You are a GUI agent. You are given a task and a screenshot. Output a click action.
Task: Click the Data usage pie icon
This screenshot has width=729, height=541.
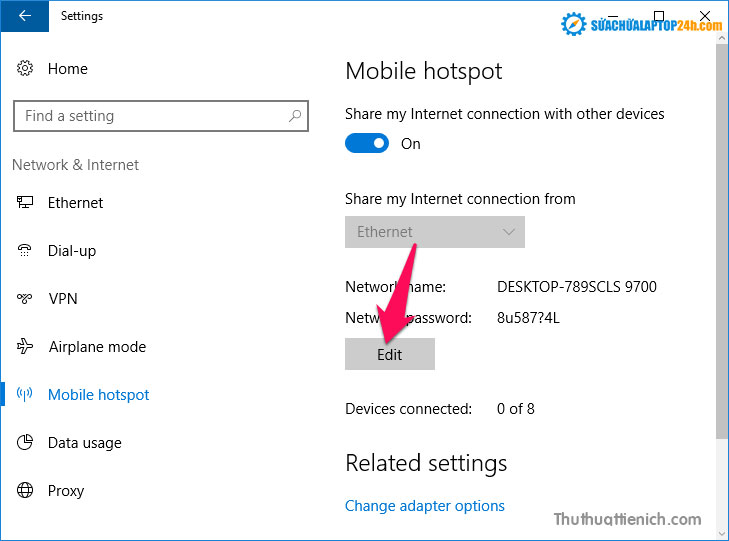[26, 443]
